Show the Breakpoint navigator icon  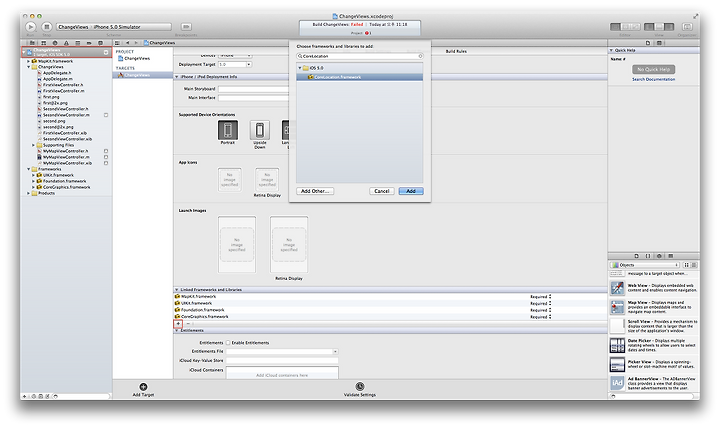click(89, 43)
